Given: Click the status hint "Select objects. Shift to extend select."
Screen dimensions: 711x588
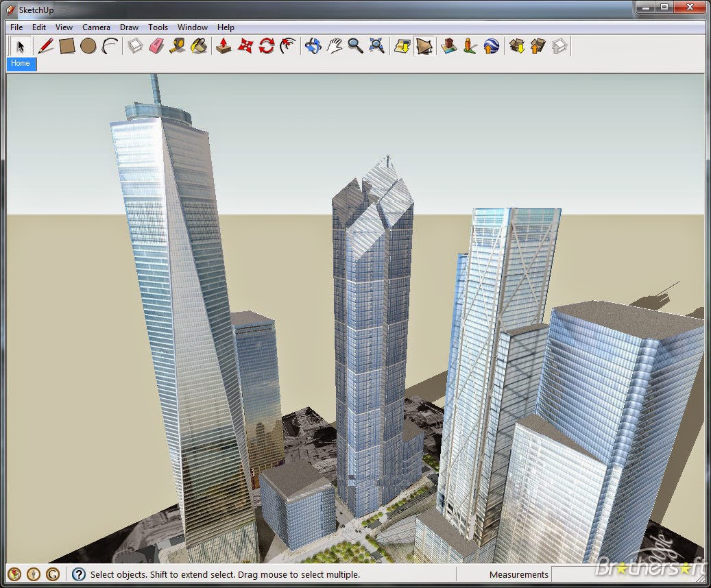Looking at the screenshot, I should pyautogui.click(x=162, y=574).
